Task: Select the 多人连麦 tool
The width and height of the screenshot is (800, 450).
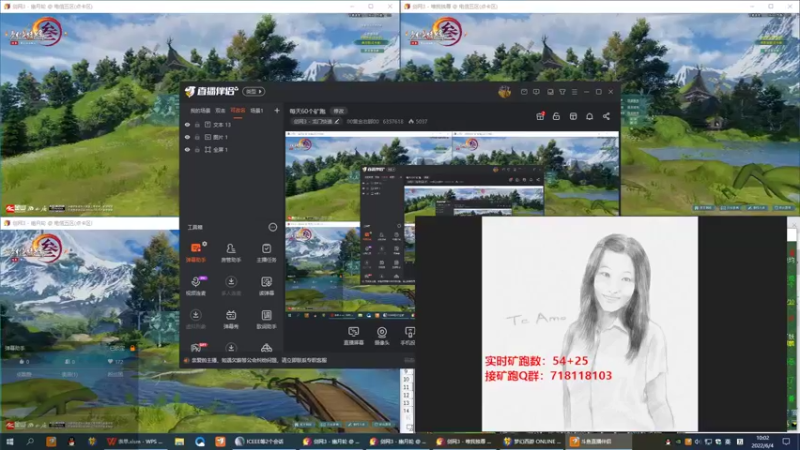Action: [x=231, y=286]
